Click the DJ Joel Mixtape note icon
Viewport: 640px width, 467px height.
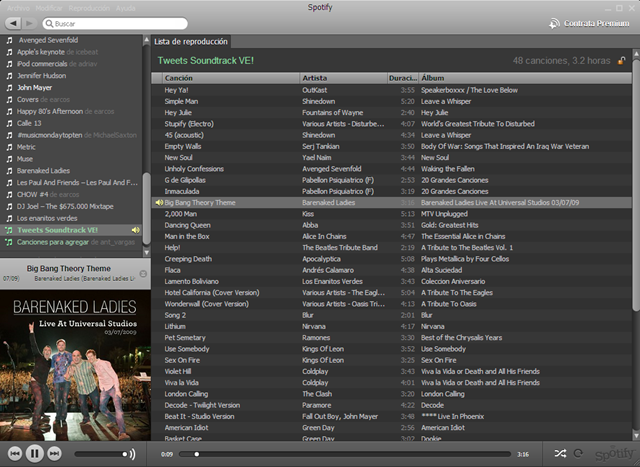tap(9, 206)
